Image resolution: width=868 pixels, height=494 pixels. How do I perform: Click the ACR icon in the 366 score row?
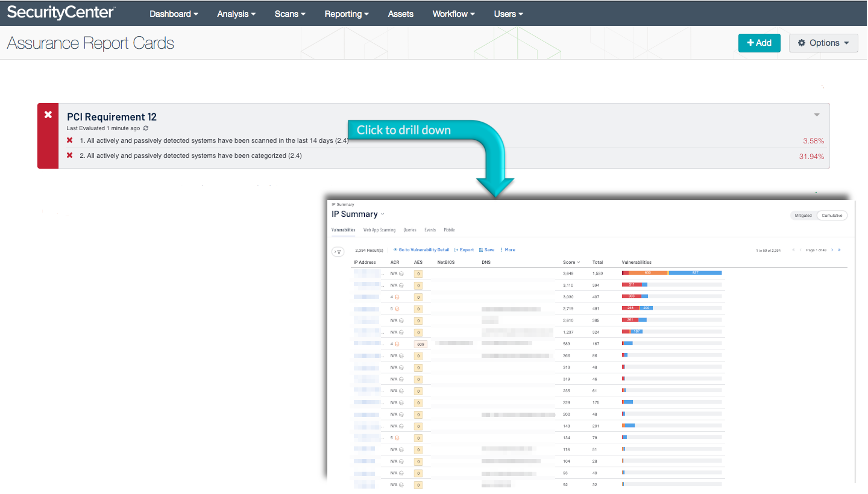pos(401,356)
